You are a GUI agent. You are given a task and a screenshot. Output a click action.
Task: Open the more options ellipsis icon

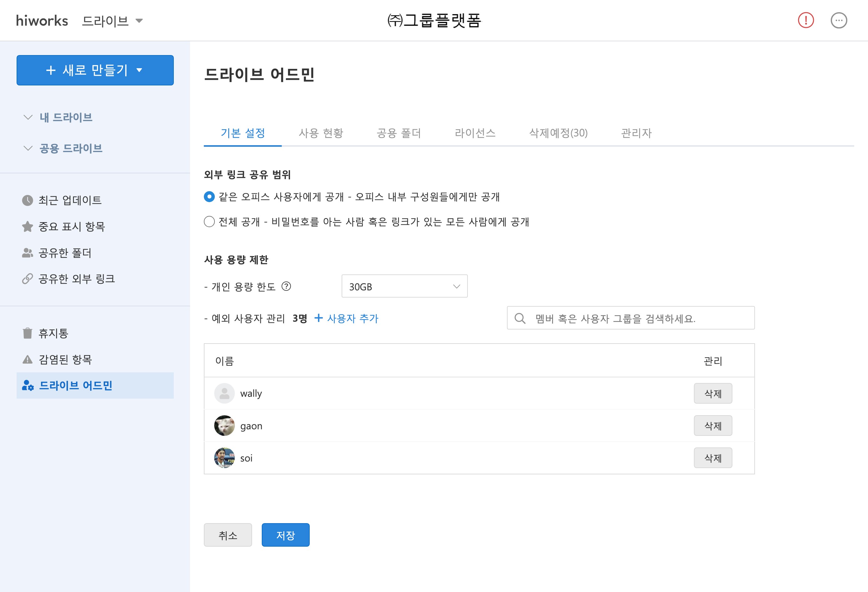[x=839, y=21]
